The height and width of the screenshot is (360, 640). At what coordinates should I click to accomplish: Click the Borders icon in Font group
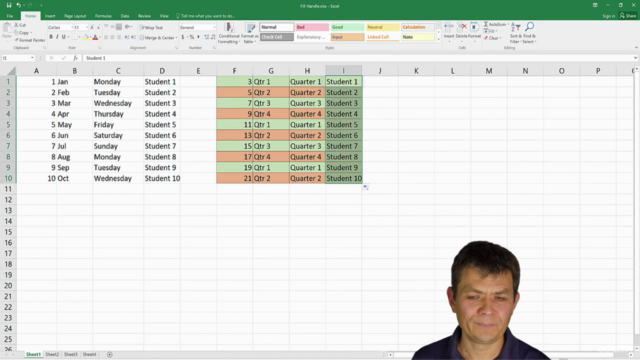pyautogui.click(x=75, y=37)
